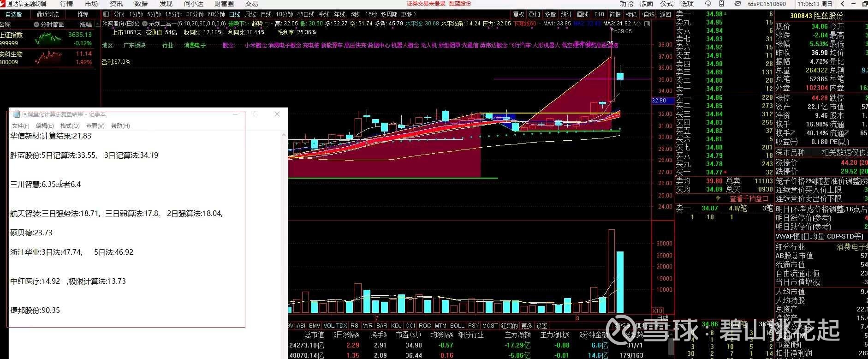Open the 行情 menu
This screenshot has width=868, height=359.
click(66, 4)
